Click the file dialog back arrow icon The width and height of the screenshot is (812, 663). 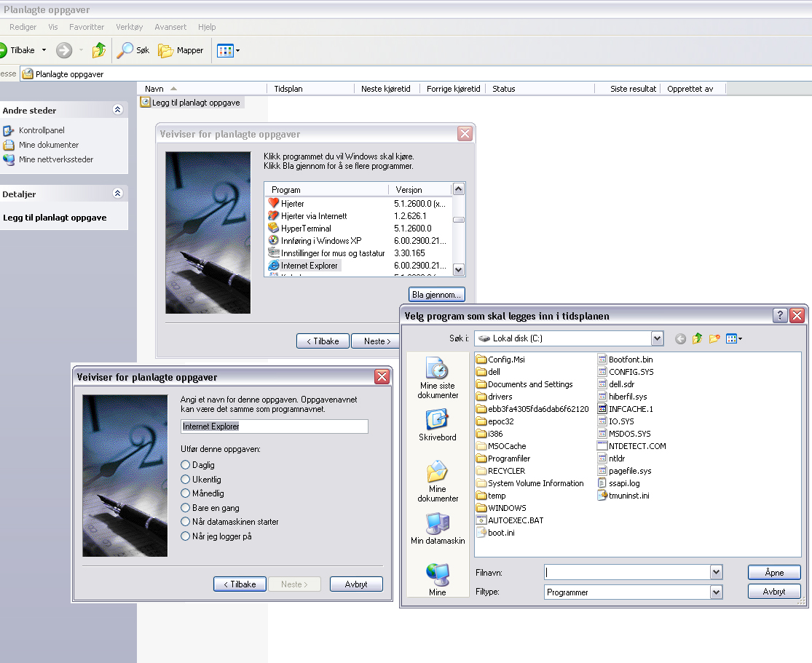coord(680,338)
